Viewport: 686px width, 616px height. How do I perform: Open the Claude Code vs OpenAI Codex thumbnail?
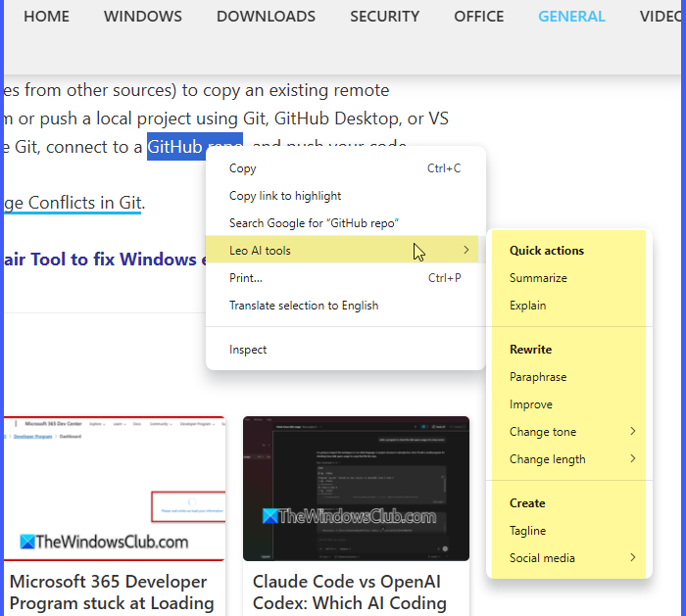[356, 489]
